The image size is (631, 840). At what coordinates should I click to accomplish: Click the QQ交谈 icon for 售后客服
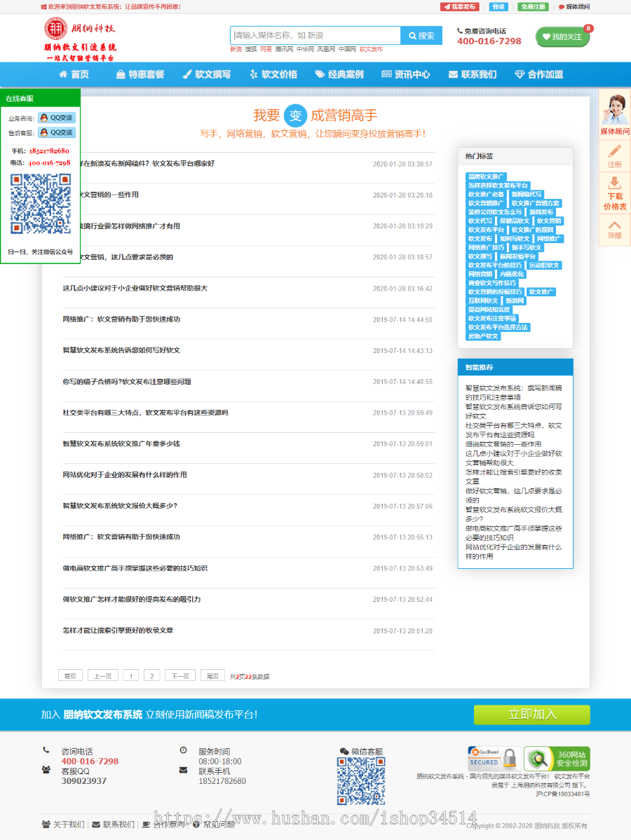coord(57,131)
